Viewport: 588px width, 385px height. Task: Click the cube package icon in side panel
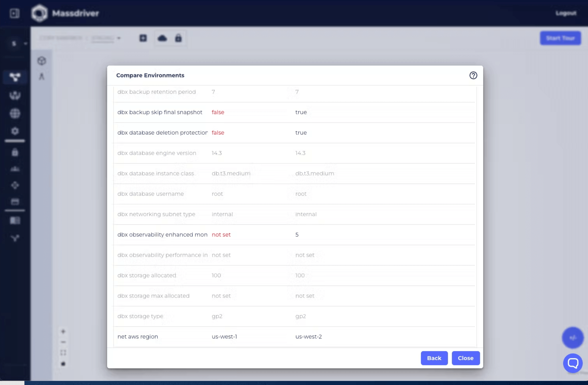click(x=42, y=61)
